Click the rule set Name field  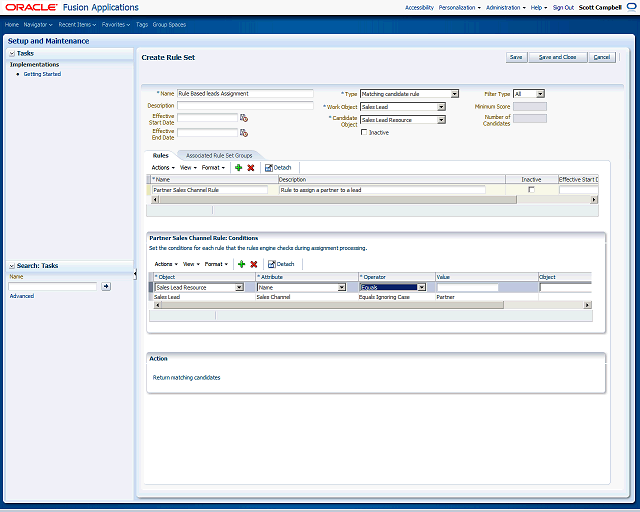pyautogui.click(x=245, y=93)
